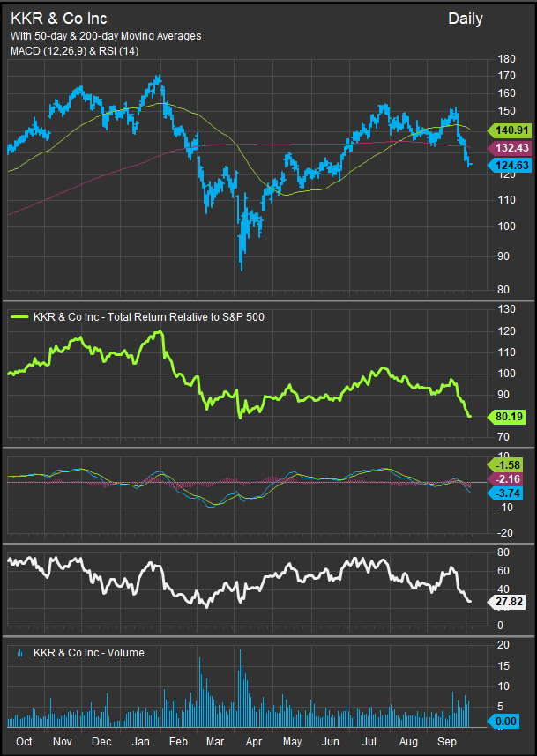The height and width of the screenshot is (756, 537).
Task: Click the magenta 132.43 moving average tag
Action: tap(511, 147)
